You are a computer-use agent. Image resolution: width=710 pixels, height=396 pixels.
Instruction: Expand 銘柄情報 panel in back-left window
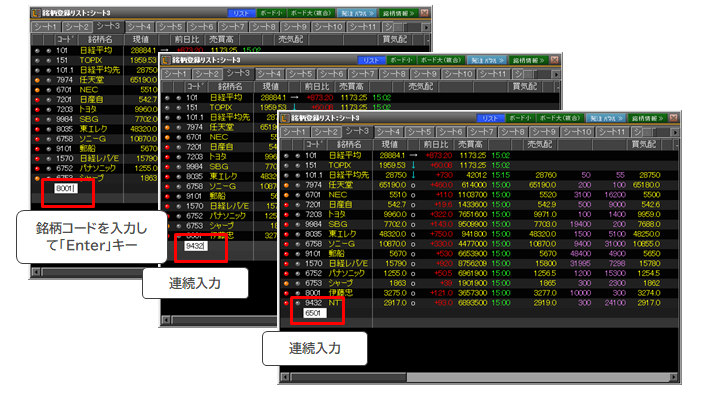(398, 13)
